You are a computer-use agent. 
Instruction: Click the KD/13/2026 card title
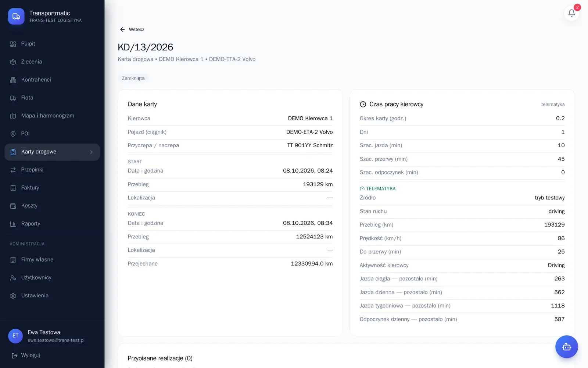coord(146,47)
